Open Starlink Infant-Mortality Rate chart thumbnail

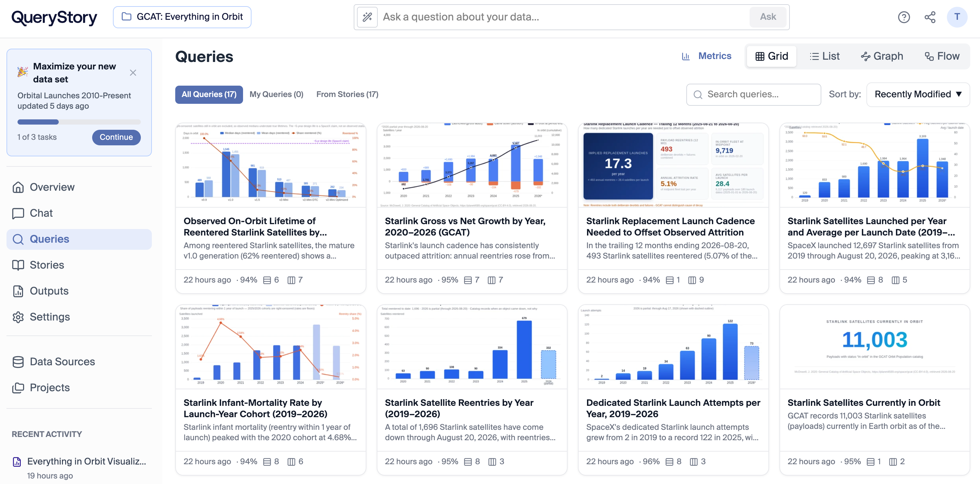click(x=271, y=347)
